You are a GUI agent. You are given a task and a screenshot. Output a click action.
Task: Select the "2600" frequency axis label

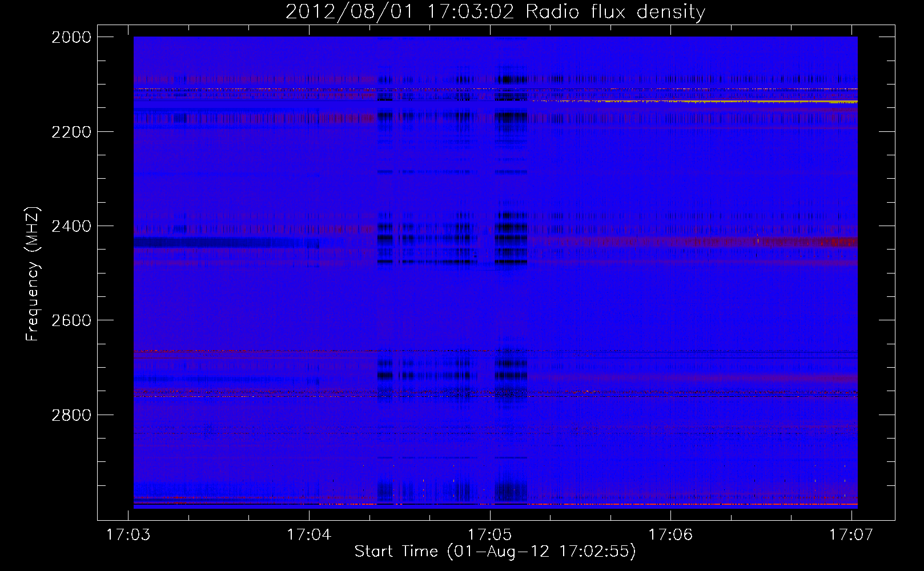tap(71, 320)
